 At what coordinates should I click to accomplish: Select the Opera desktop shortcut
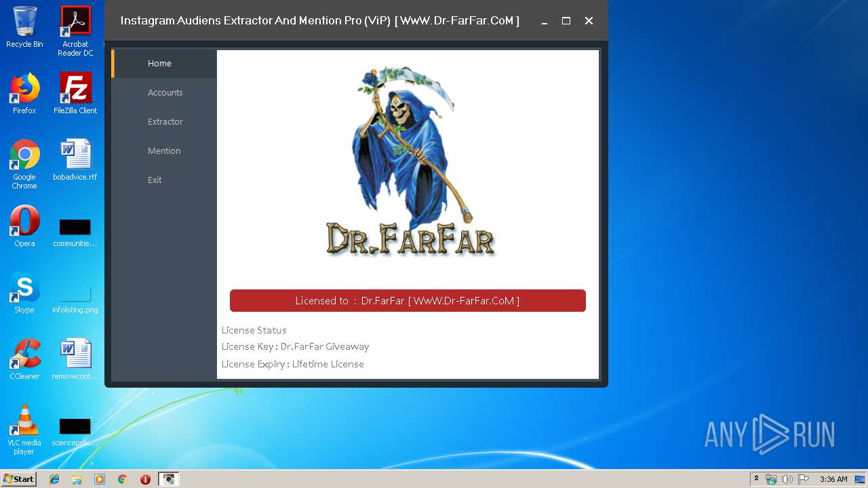(24, 226)
